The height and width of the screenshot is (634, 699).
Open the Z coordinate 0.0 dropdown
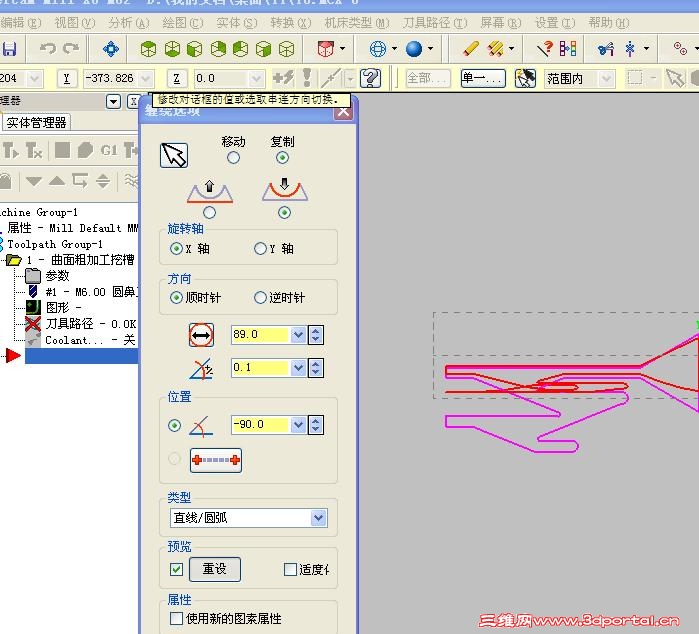256,79
